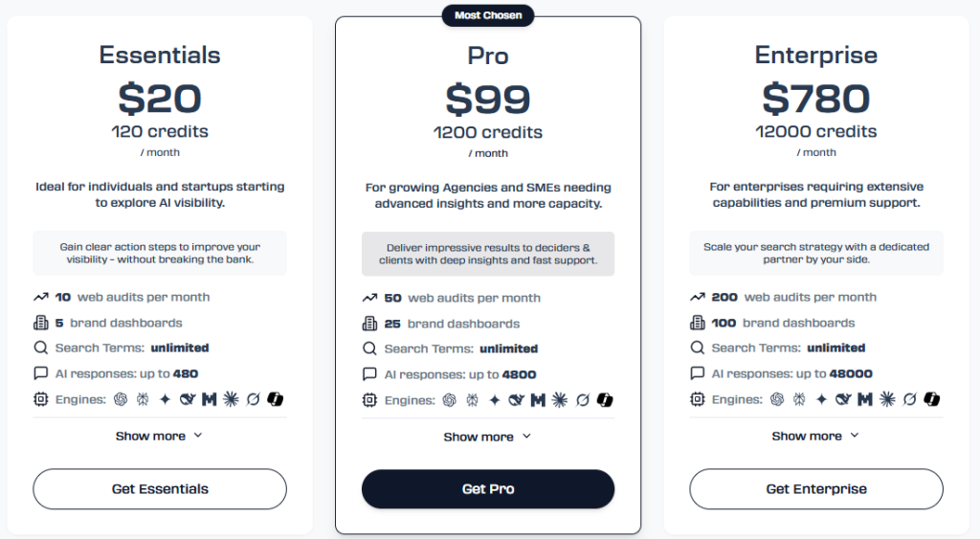
Task: Click the ChatGPT engine icon in Essentials plan
Action: pyautogui.click(x=121, y=399)
